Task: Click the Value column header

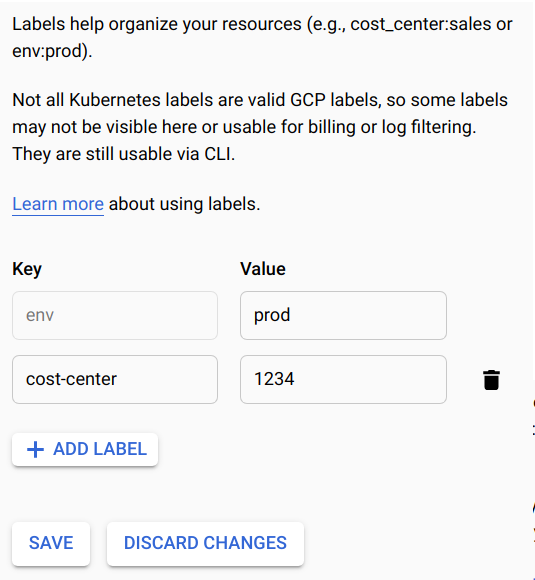Action: coord(263,269)
